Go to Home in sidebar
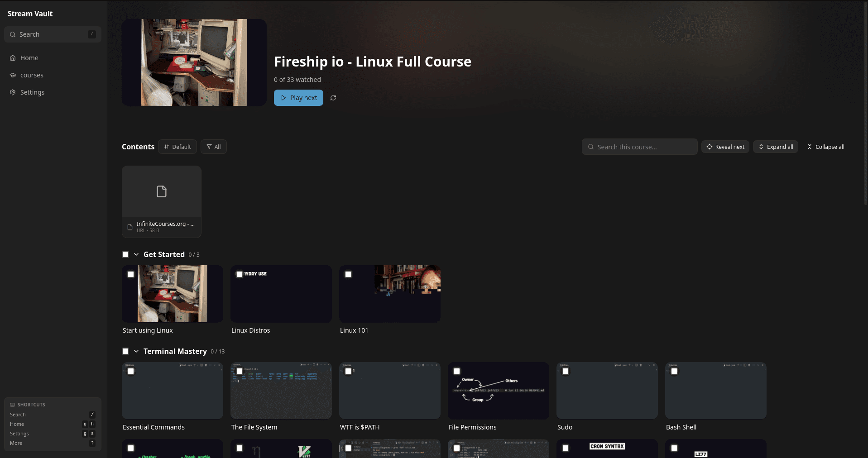This screenshot has width=868, height=458. pyautogui.click(x=53, y=58)
